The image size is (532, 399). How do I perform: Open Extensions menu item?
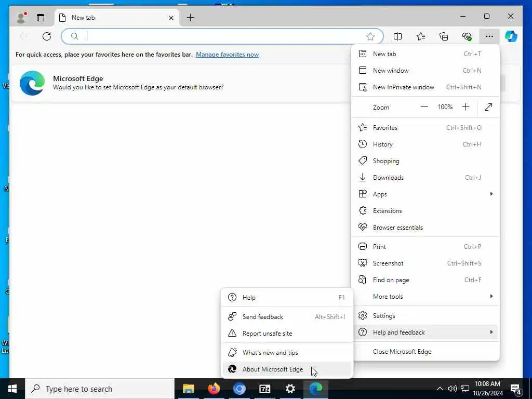tap(425, 211)
